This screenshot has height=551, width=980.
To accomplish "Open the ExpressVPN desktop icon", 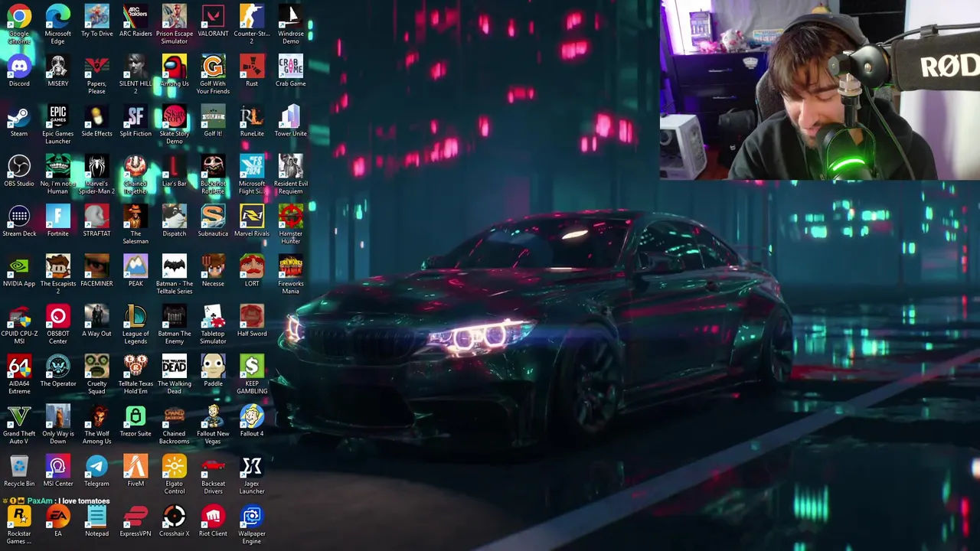I will [x=136, y=517].
